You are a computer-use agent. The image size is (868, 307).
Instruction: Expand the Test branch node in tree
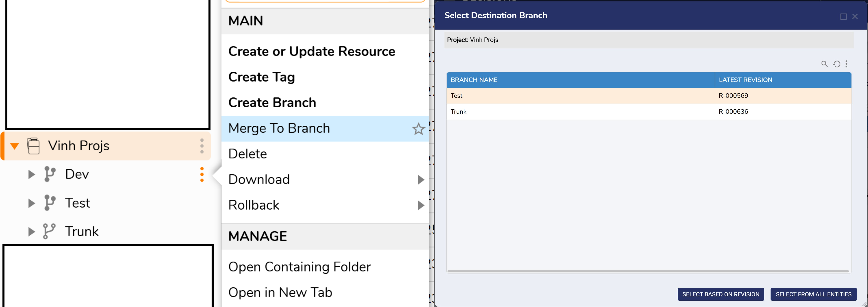[x=31, y=203]
